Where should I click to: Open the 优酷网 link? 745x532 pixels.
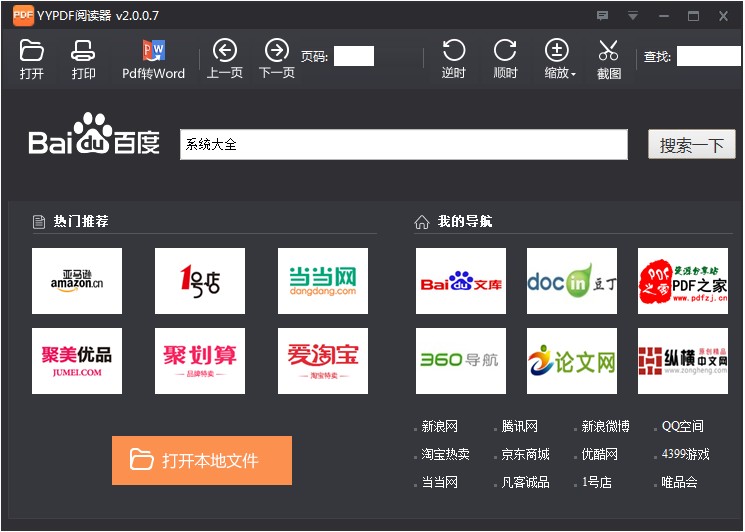(x=600, y=455)
